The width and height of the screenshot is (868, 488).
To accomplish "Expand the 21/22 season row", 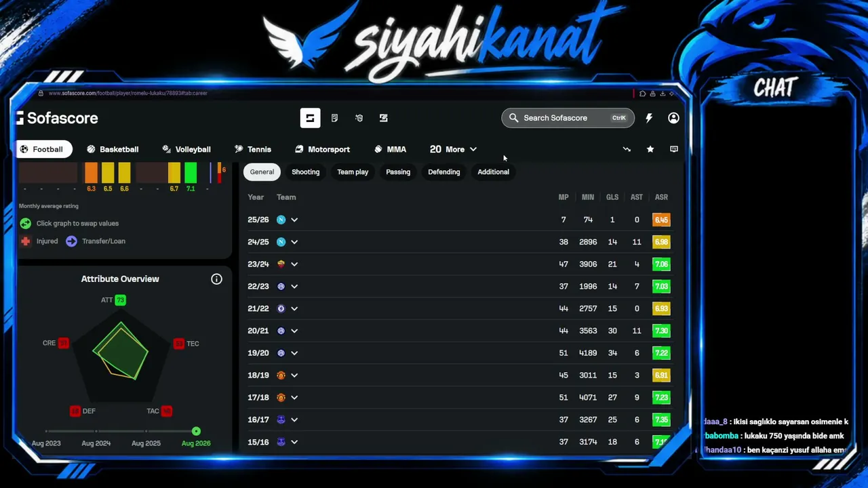I will pyautogui.click(x=294, y=308).
